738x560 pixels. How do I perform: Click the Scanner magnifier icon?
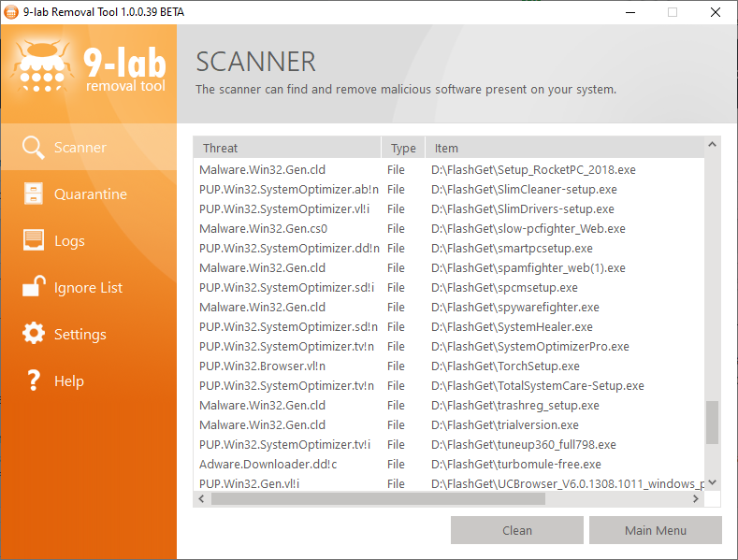point(34,148)
